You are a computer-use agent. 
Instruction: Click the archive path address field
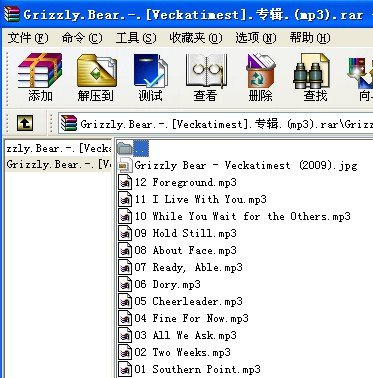coord(216,124)
